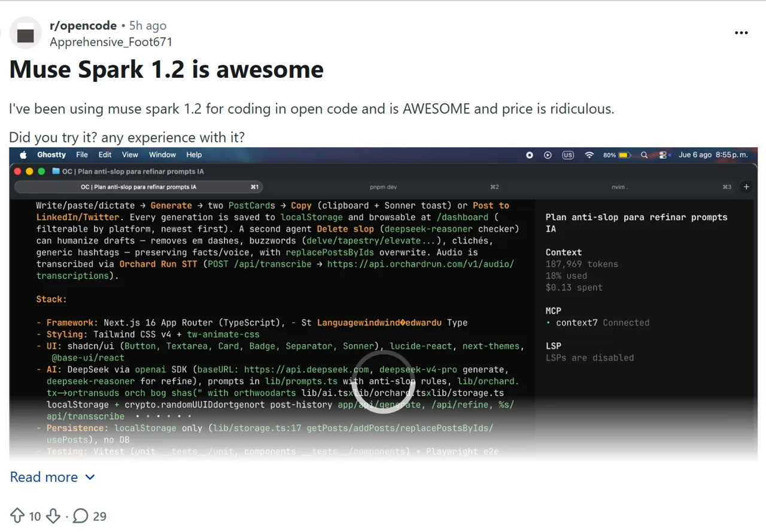Click the menu bar date Jue 6 ago

pyautogui.click(x=695, y=154)
